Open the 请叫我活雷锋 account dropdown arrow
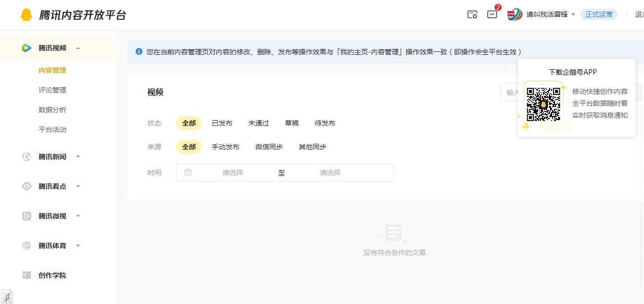Viewport: 644px width, 304px height. pos(573,14)
